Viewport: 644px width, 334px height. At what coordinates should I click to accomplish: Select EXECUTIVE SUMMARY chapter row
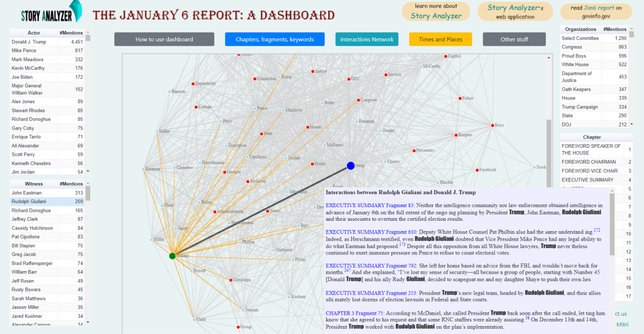click(597, 180)
